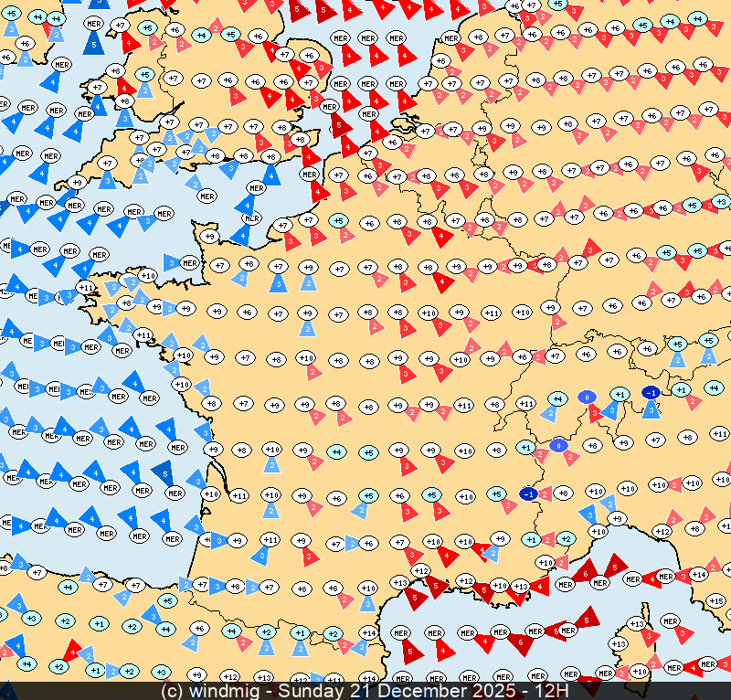Click the "Sunday 21 December 2025 - 12H" date text
Image resolution: width=731 pixels, height=700 pixels.
(423, 691)
